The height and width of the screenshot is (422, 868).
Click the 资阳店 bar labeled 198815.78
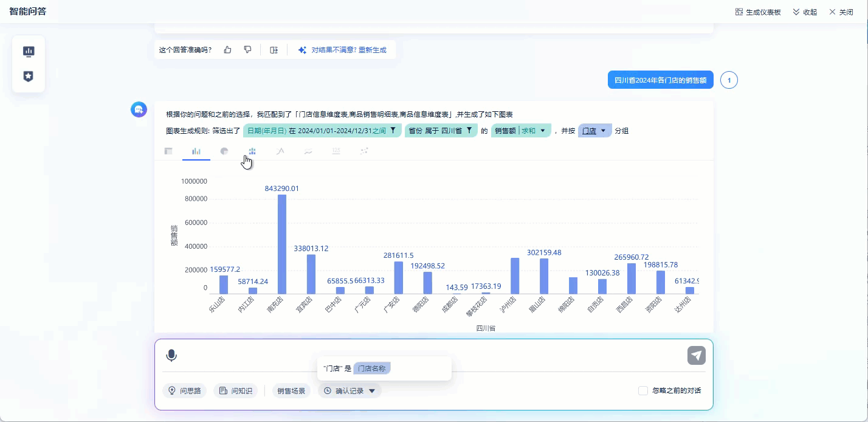point(661,282)
